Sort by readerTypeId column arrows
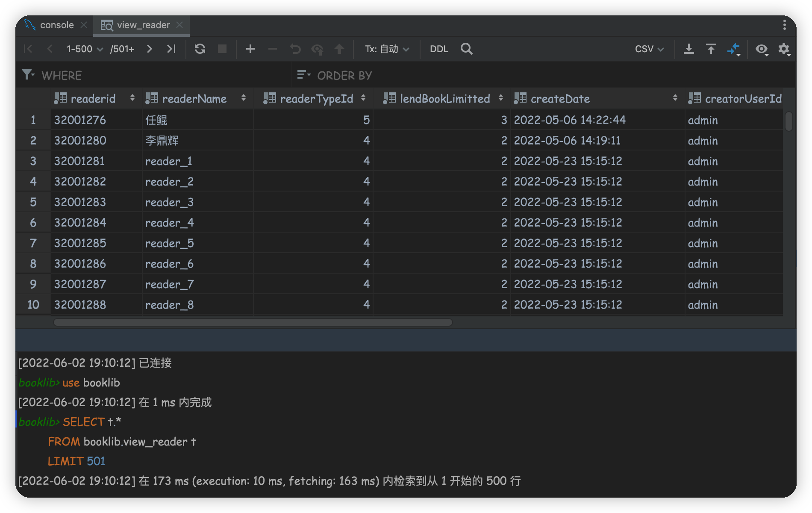Screen dimensions: 812x513 (x=363, y=98)
